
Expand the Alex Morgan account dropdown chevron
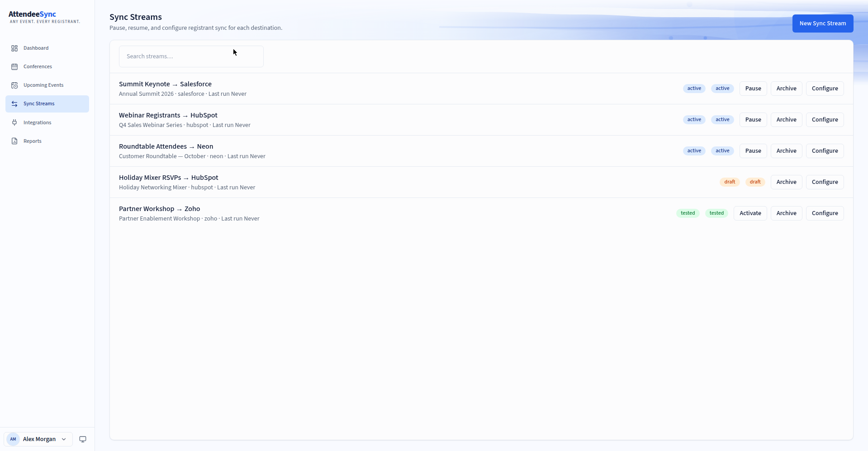pyautogui.click(x=64, y=439)
